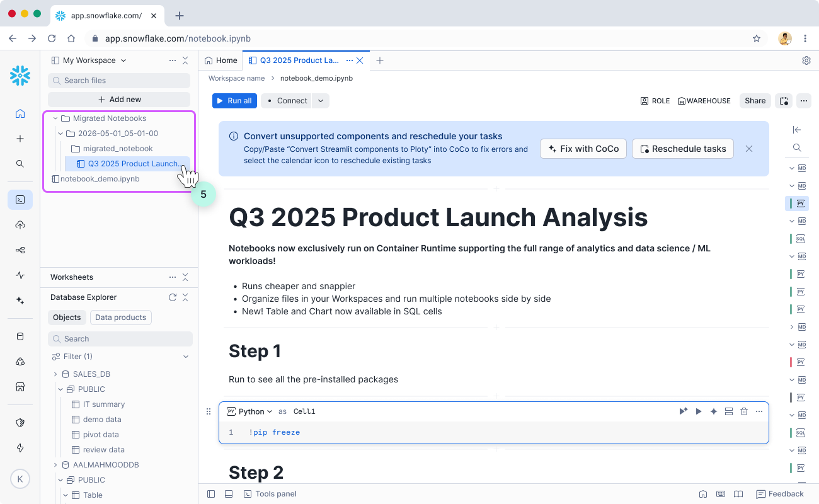Refresh the Database Explorer
Screen dimensions: 819x504
[173, 297]
